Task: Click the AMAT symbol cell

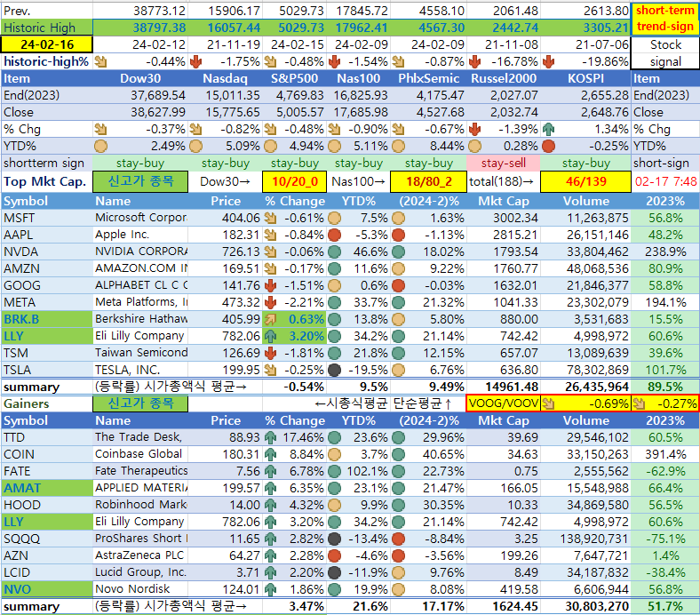Action: point(47,488)
